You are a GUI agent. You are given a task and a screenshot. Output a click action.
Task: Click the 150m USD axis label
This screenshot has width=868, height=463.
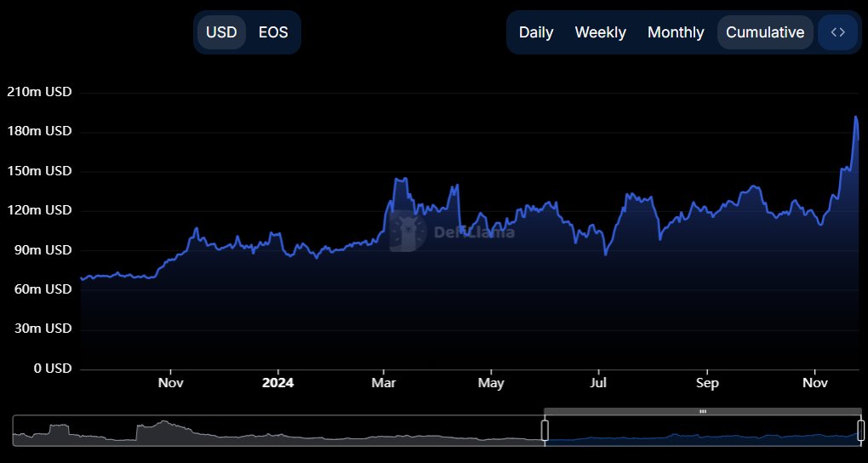pyautogui.click(x=39, y=171)
